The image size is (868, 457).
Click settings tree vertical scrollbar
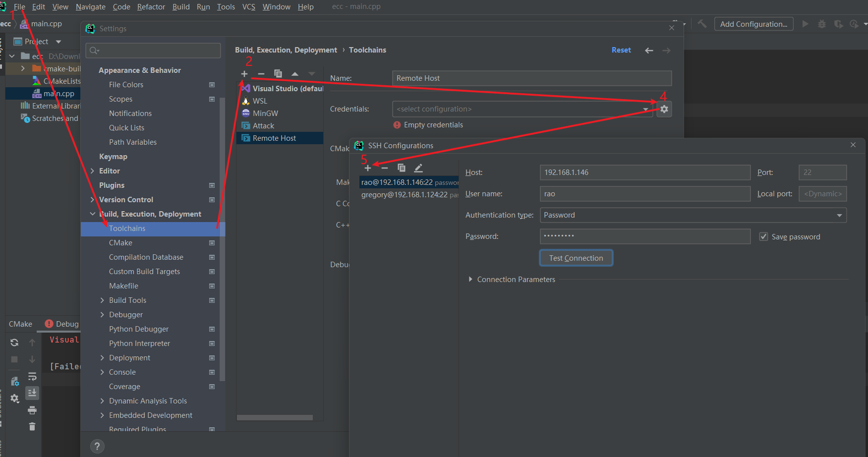click(x=223, y=239)
